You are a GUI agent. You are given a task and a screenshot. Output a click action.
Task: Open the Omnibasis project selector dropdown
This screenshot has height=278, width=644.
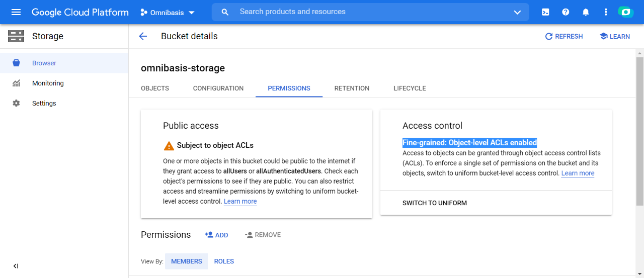(167, 12)
